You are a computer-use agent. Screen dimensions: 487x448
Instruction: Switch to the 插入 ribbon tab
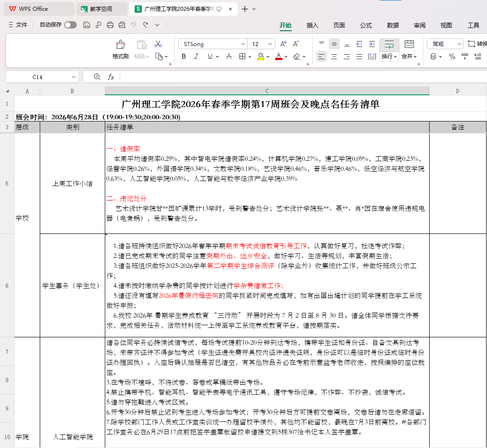(x=312, y=25)
